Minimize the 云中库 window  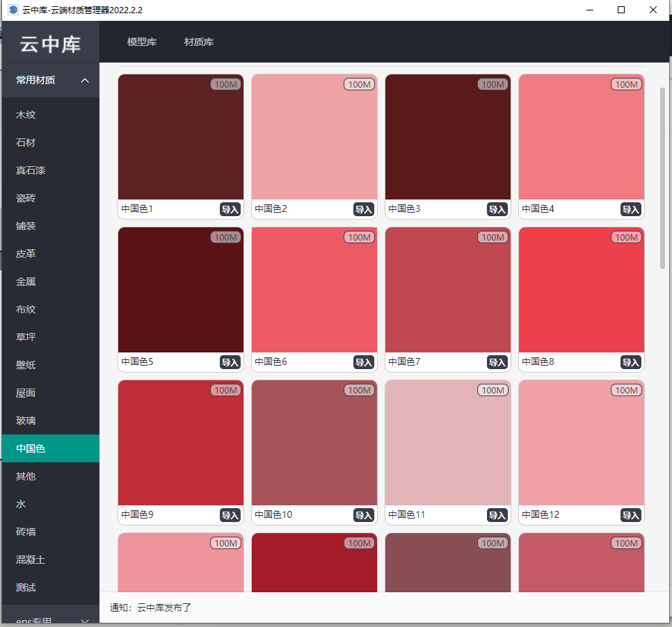pos(590,10)
